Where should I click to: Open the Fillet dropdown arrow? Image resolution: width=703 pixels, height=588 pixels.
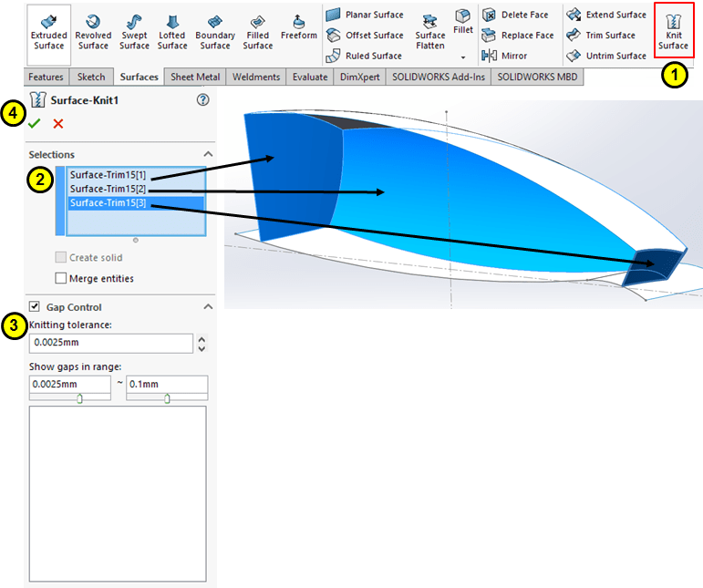pos(463,57)
